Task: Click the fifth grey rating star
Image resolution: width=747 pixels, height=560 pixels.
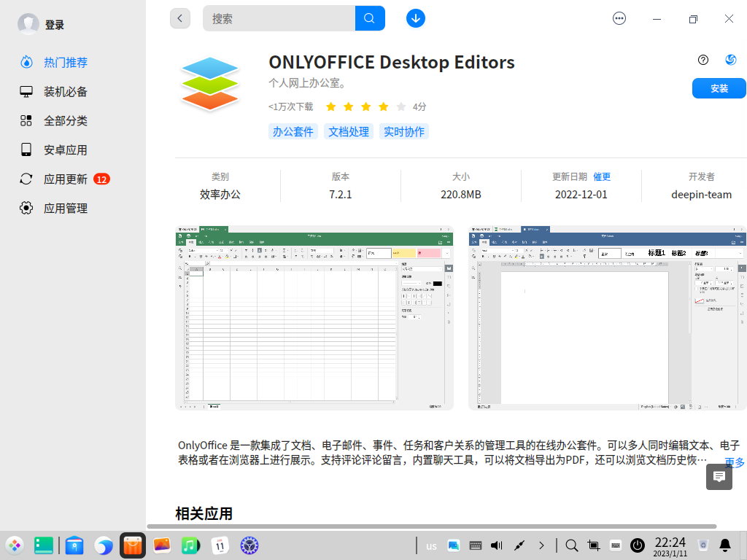Action: (x=401, y=106)
